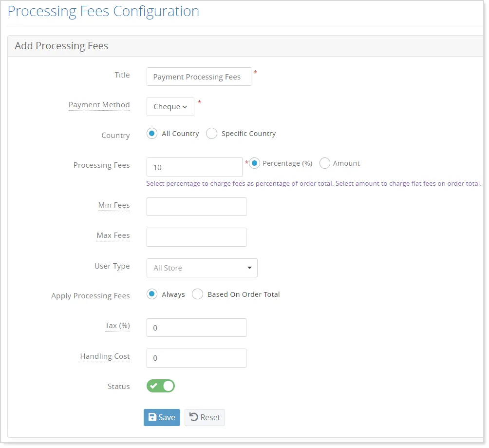Choose Based On Order Total option
This screenshot has width=489, height=448.
[197, 294]
